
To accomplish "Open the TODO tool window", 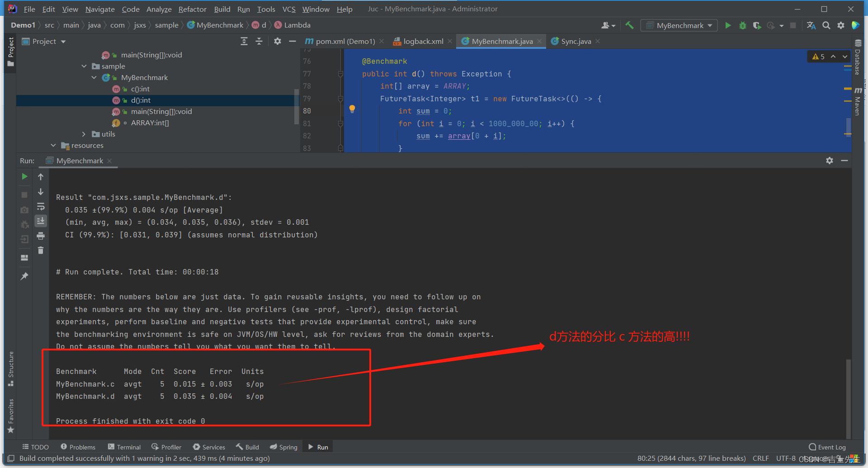I will [x=36, y=447].
